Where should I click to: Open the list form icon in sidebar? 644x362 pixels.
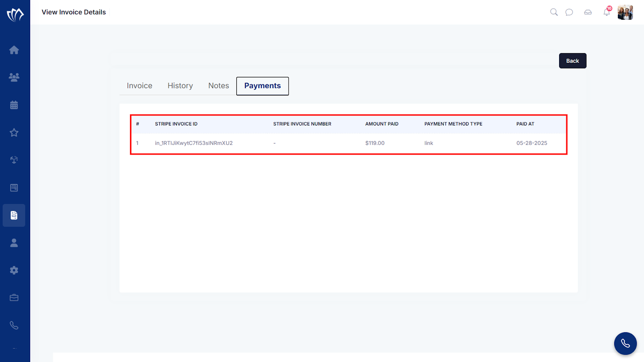point(14,187)
